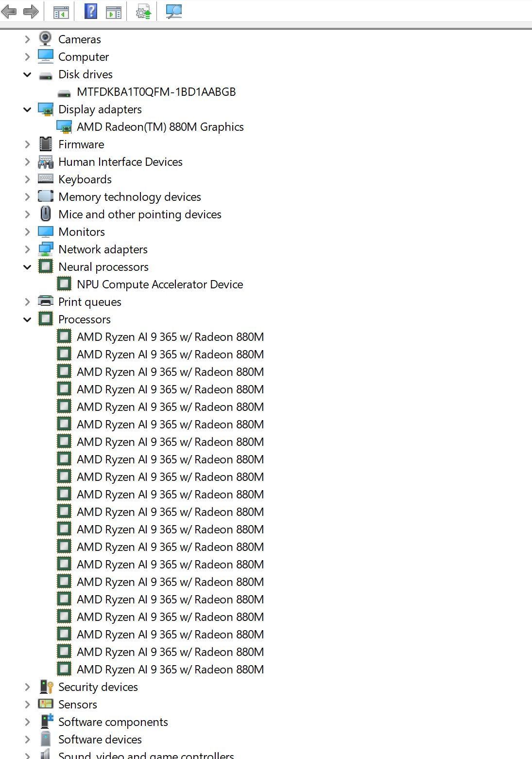Expand the Sensors category chevron
532x759 pixels.
(x=27, y=705)
